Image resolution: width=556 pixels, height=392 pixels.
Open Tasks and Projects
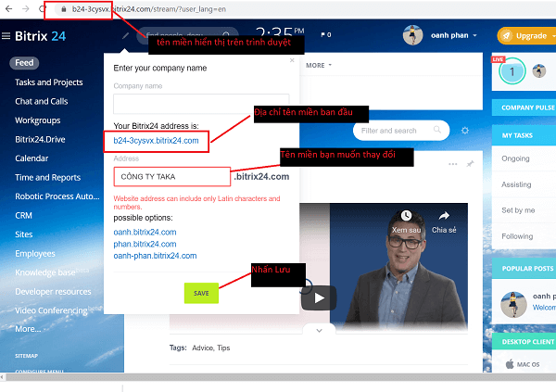[x=49, y=82]
